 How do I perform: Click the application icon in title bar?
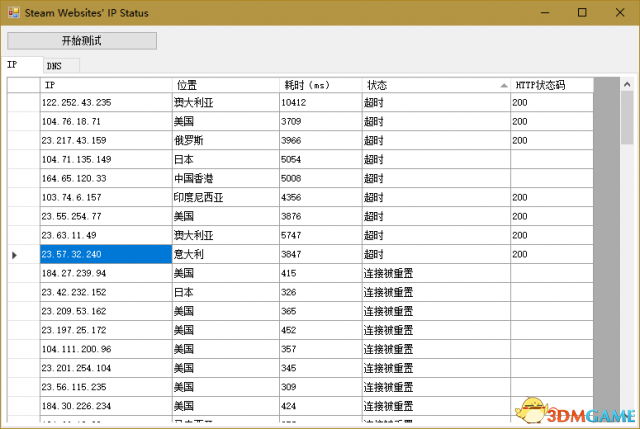tap(13, 13)
